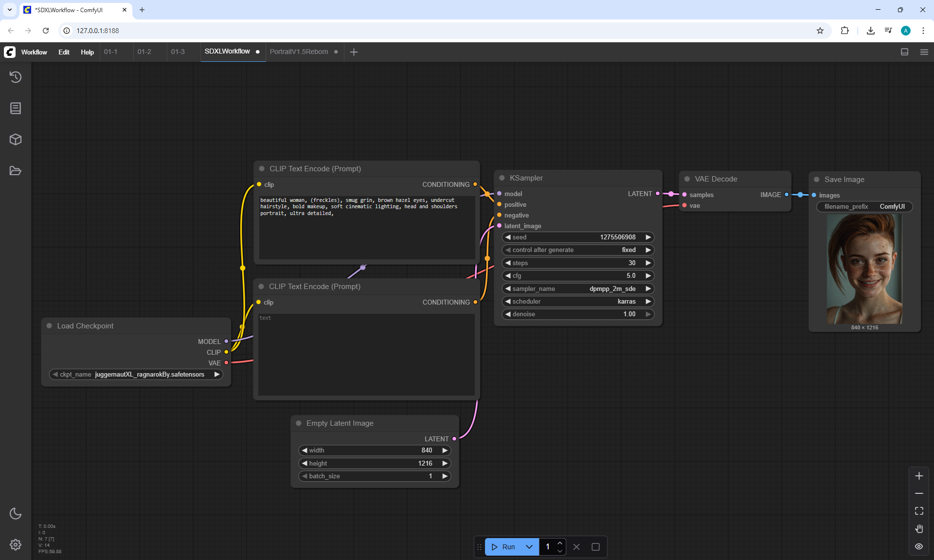Open settings gear icon in sidebar
The width and height of the screenshot is (934, 560).
[x=16, y=544]
